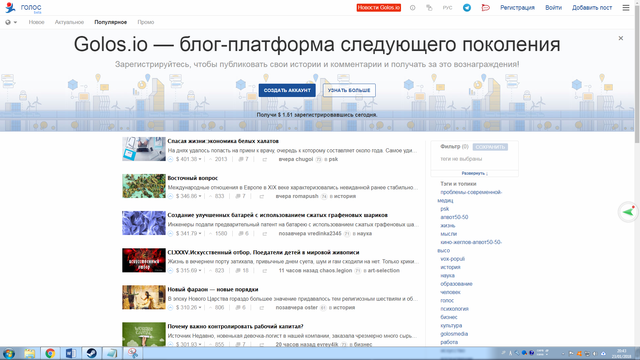Repost the Восточный вопрос post
Image resolution: width=640 pixels, height=360 pixels.
[x=262, y=197]
